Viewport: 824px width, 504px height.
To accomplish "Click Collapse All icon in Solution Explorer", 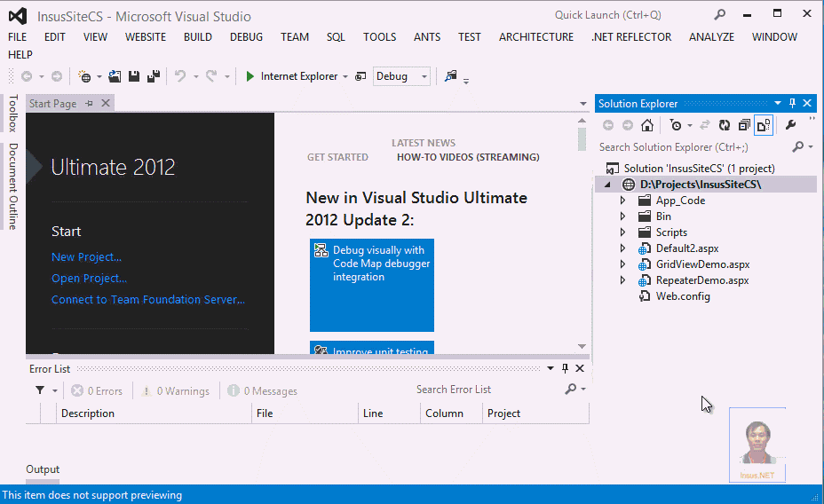I will [x=744, y=125].
